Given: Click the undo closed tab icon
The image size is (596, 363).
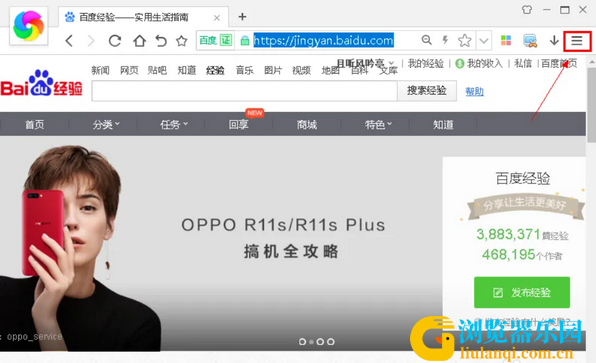Looking at the screenshot, I should [x=161, y=41].
